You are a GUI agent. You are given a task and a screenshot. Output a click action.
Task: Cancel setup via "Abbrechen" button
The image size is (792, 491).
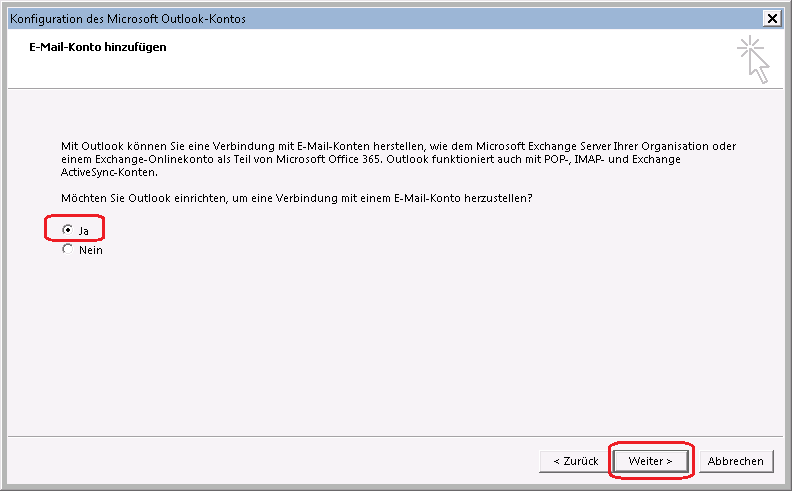(x=735, y=461)
